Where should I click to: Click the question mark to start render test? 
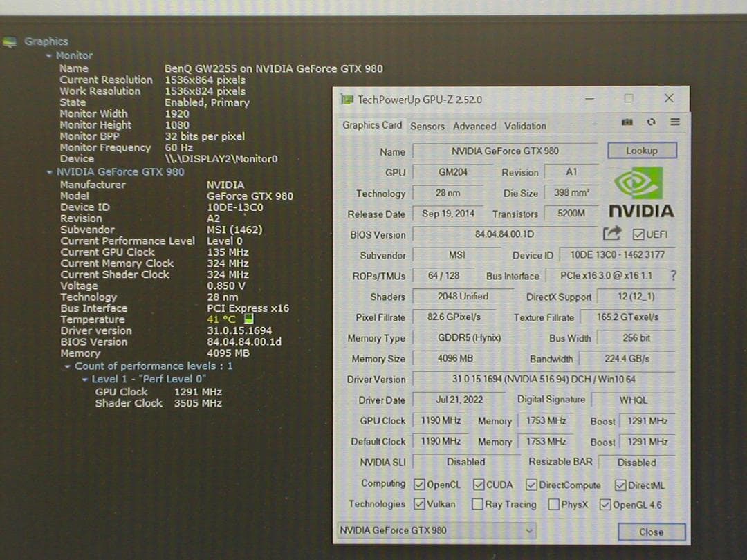[673, 276]
